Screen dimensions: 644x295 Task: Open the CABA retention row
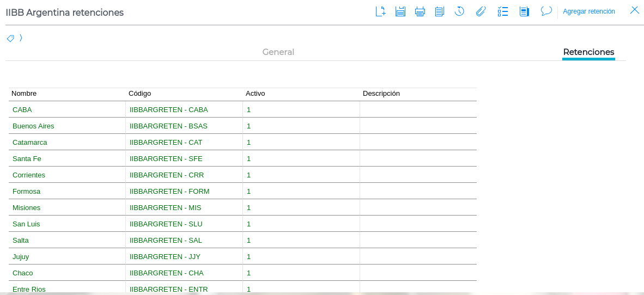22,109
